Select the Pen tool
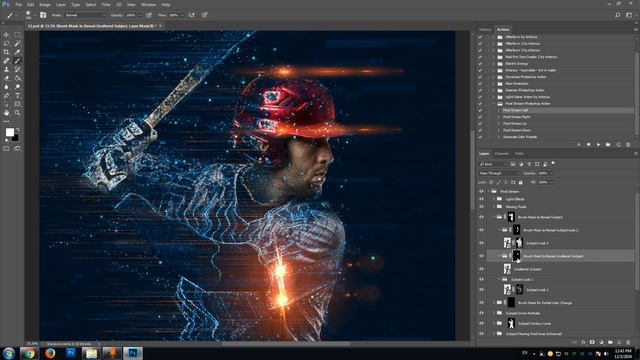 (x=6, y=96)
